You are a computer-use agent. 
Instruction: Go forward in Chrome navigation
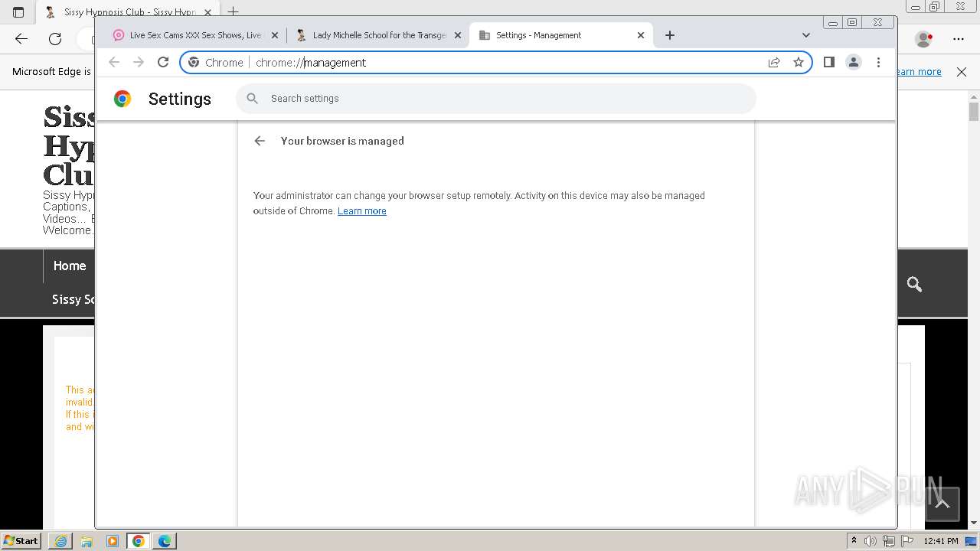(x=139, y=62)
